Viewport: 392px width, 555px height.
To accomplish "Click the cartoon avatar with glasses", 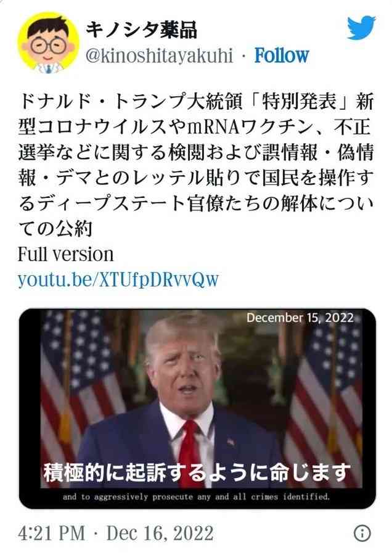I will (48, 43).
